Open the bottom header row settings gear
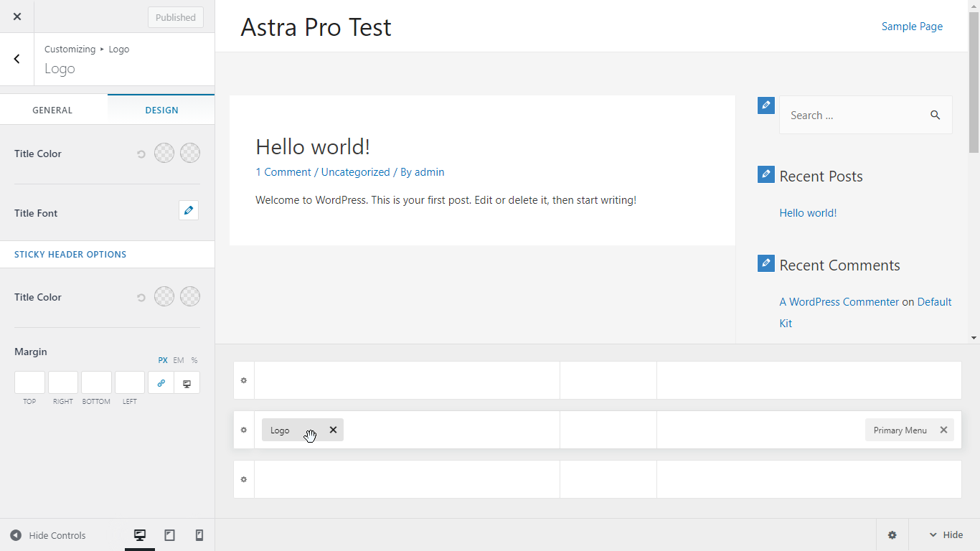Screen dimensions: 980x551 coord(244,479)
